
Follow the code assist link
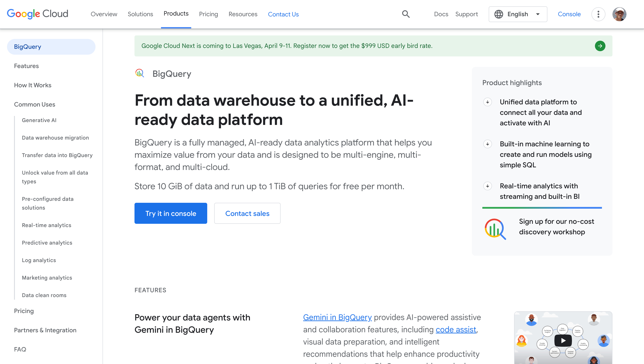point(456,329)
